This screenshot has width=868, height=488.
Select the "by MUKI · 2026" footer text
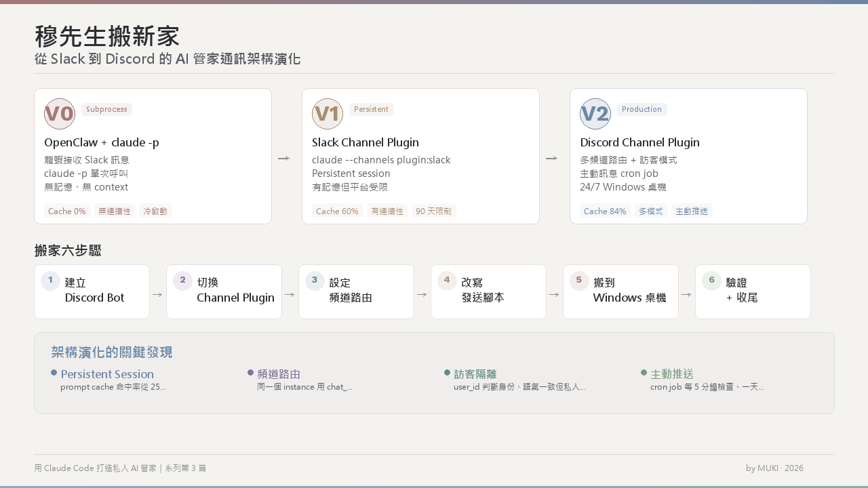tap(774, 468)
